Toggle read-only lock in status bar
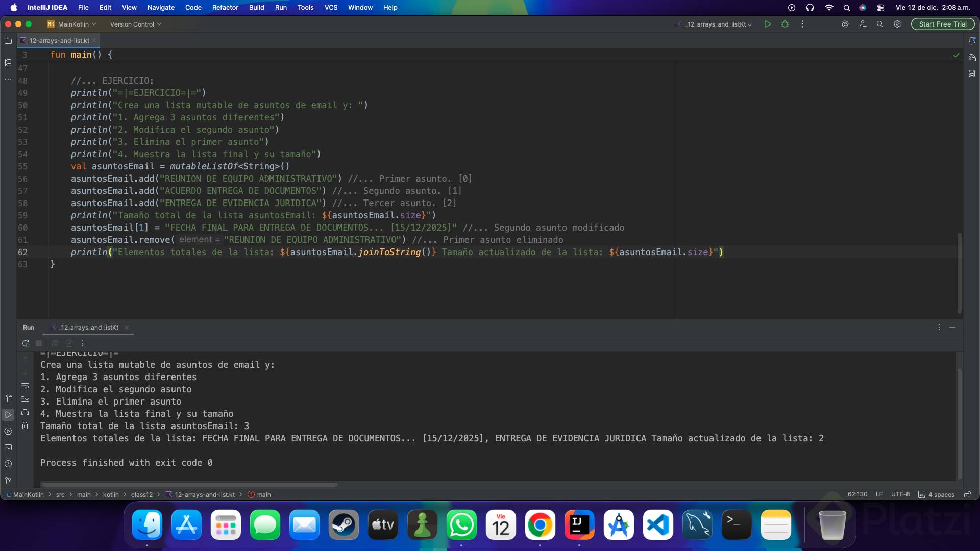 coord(967,494)
